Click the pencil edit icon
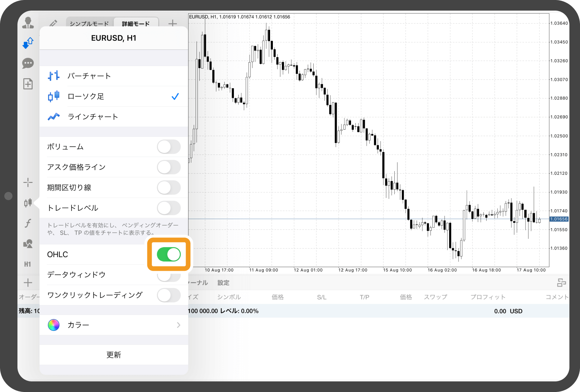The height and width of the screenshot is (392, 580). (x=53, y=23)
